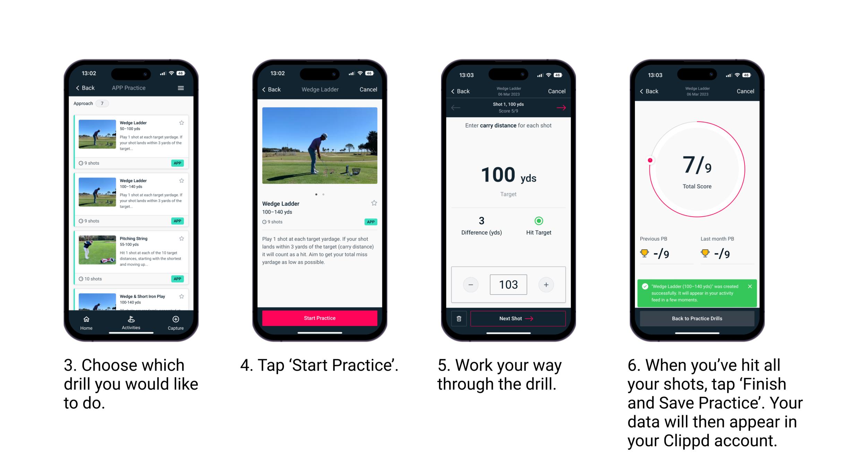Decrease carry distance using the minus stepper

472,284
